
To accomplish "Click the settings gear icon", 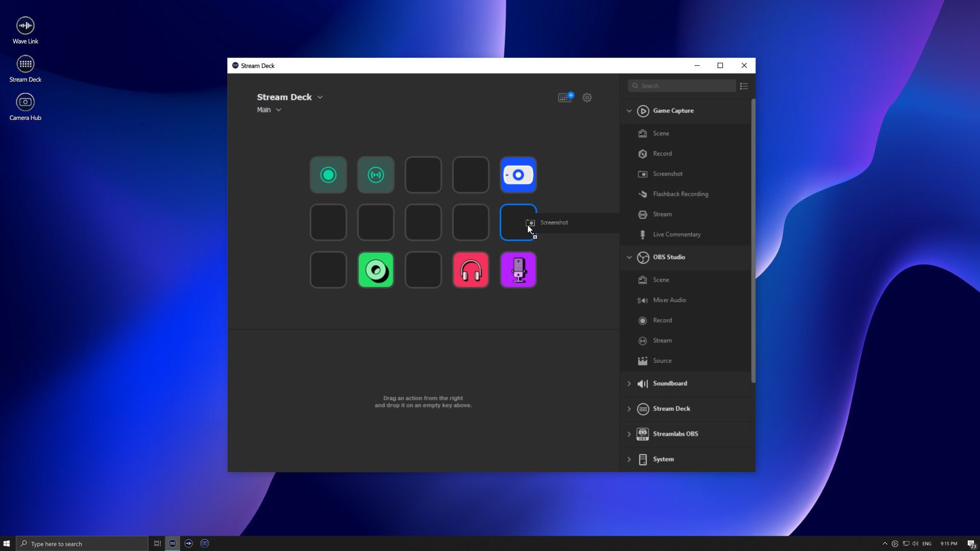I will 587,97.
